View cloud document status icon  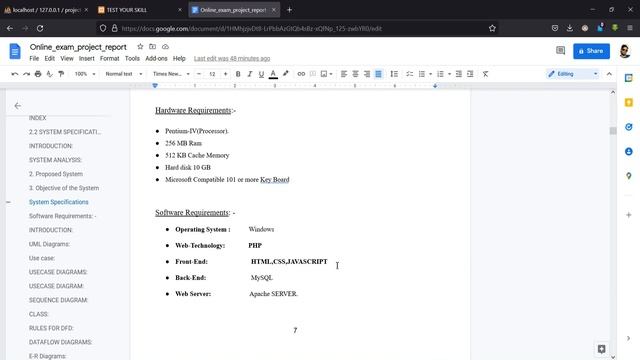pos(165,47)
